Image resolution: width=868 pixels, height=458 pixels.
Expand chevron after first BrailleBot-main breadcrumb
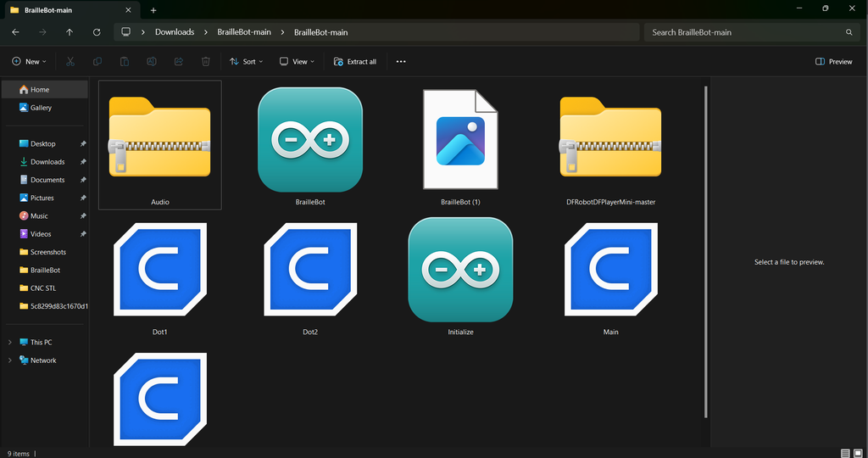pos(282,32)
